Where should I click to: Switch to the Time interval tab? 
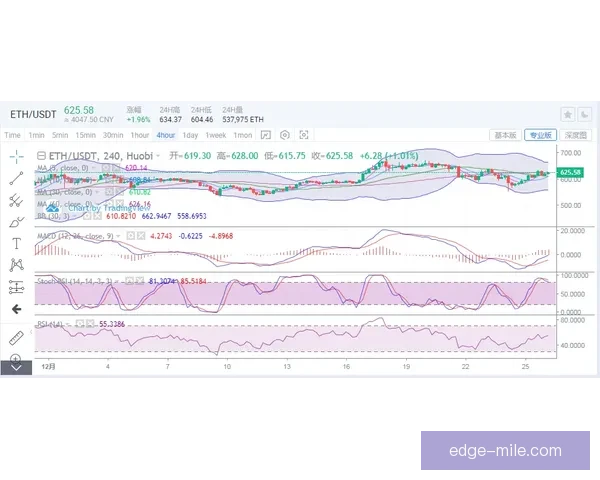click(12, 135)
